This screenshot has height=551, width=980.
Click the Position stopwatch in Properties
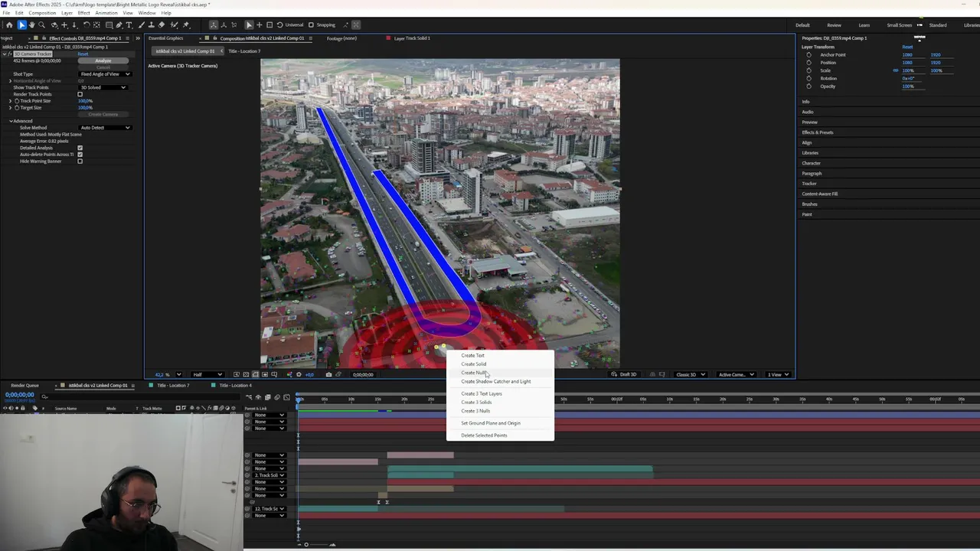tap(808, 63)
